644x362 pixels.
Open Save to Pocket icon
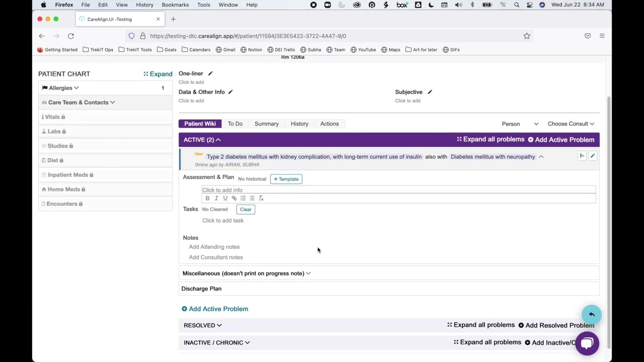point(588,36)
